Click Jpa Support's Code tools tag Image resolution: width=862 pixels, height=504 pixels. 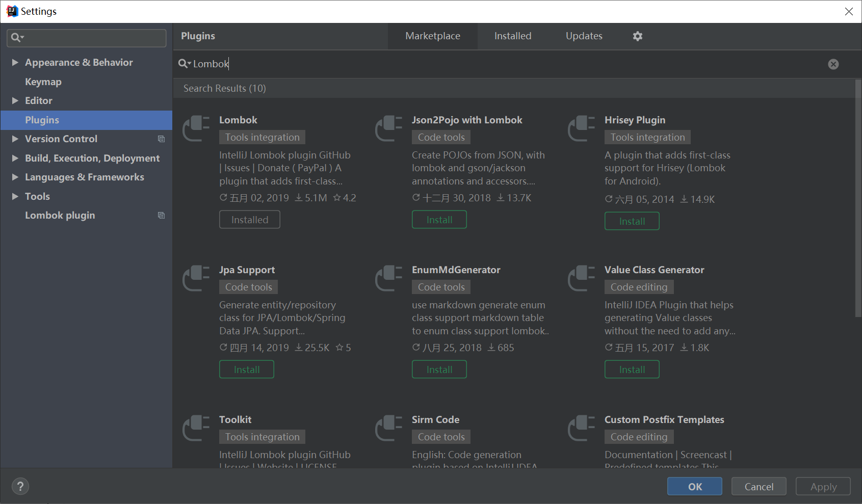coord(249,287)
